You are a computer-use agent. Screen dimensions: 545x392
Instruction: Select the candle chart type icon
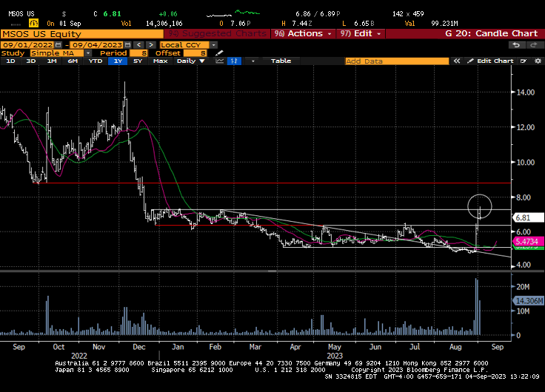coord(234,61)
